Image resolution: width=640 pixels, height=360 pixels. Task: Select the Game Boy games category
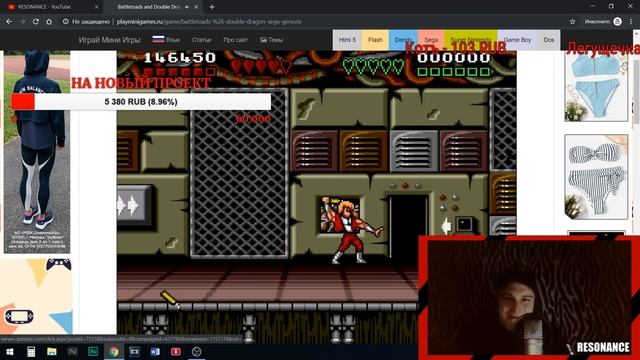517,40
